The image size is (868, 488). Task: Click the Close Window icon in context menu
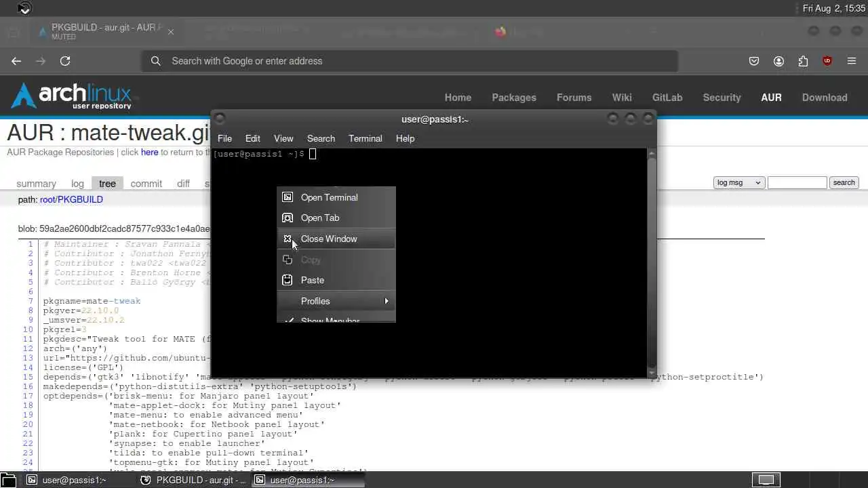coord(288,239)
